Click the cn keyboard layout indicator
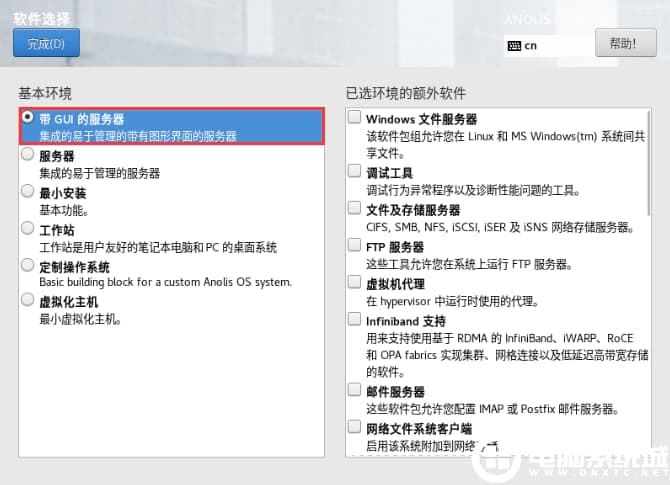This screenshot has height=485, width=670. pyautogui.click(x=522, y=45)
